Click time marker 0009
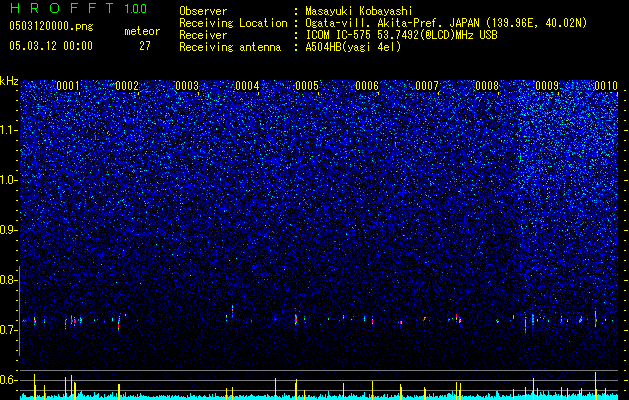The image size is (629, 400). 547,86
